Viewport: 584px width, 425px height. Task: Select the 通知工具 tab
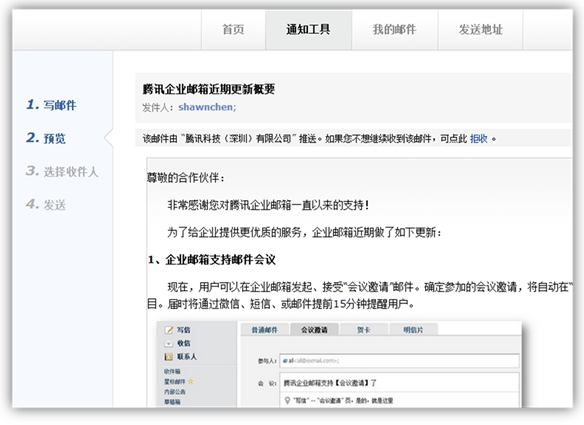[x=308, y=29]
